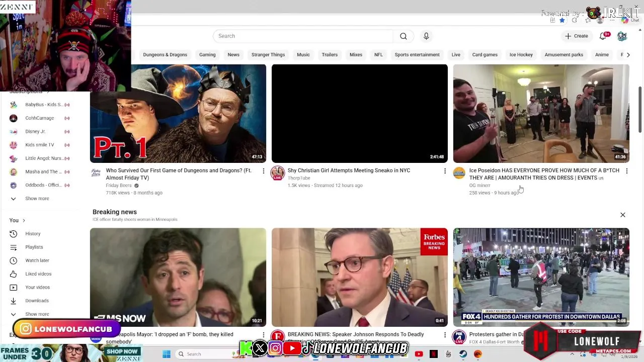Screen dimensions: 644x362
Task: Open Liked videos
Action: (40, 274)
